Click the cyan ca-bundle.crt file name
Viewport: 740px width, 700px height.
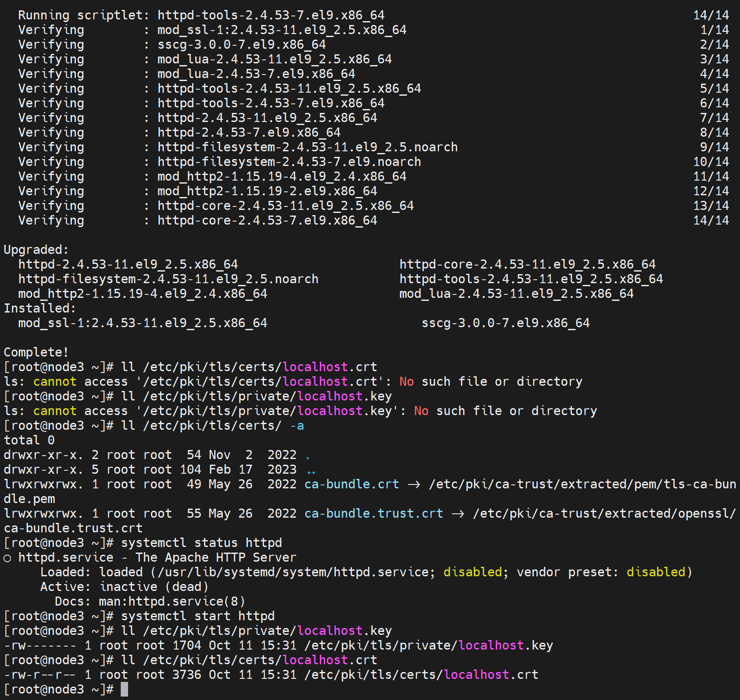[351, 484]
